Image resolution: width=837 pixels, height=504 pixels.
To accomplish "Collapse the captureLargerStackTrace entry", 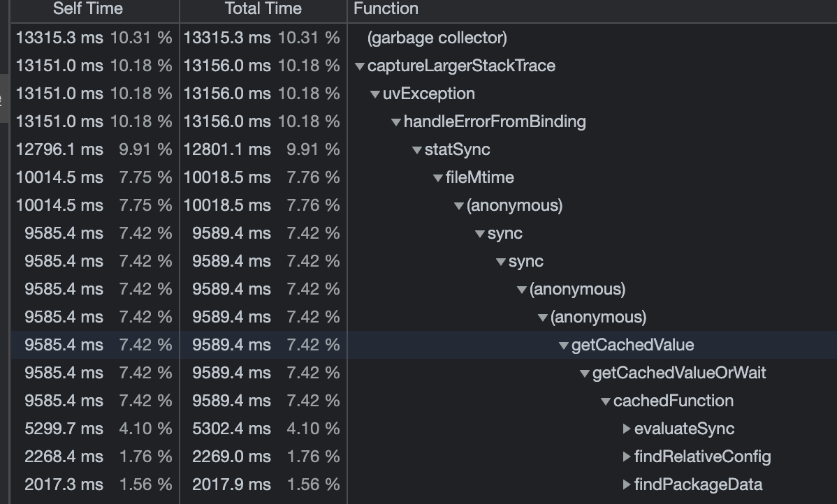I will [361, 66].
